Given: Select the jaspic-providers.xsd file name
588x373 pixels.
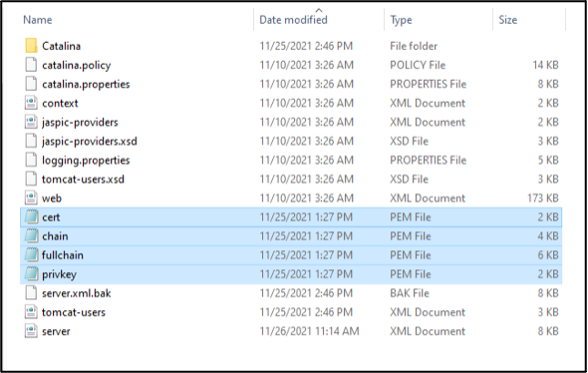Looking at the screenshot, I should click(x=90, y=142).
